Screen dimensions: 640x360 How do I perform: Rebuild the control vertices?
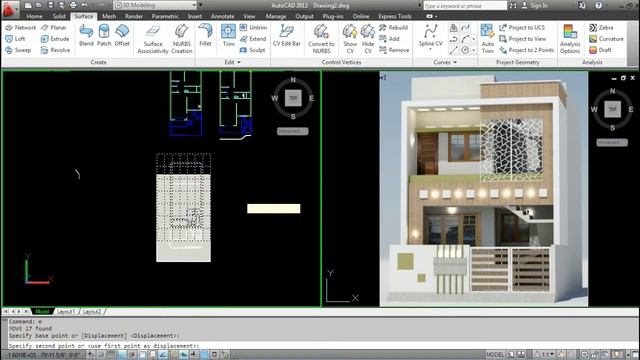click(x=393, y=27)
